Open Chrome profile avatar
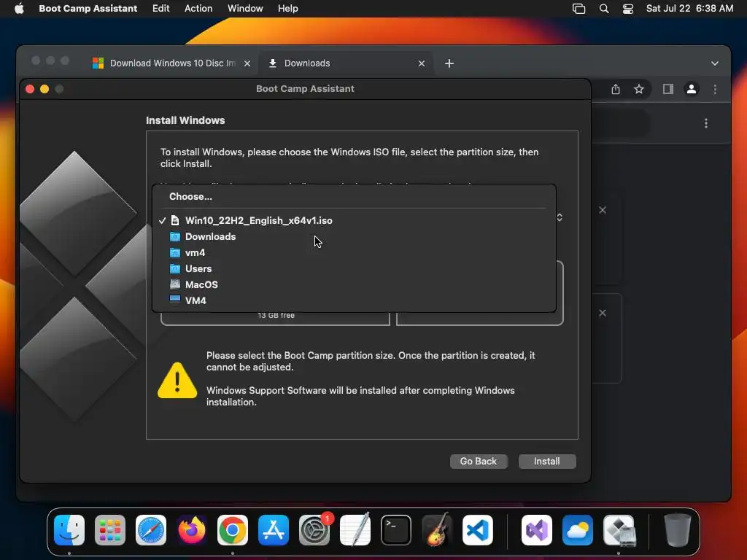The width and height of the screenshot is (747, 560). point(692,89)
